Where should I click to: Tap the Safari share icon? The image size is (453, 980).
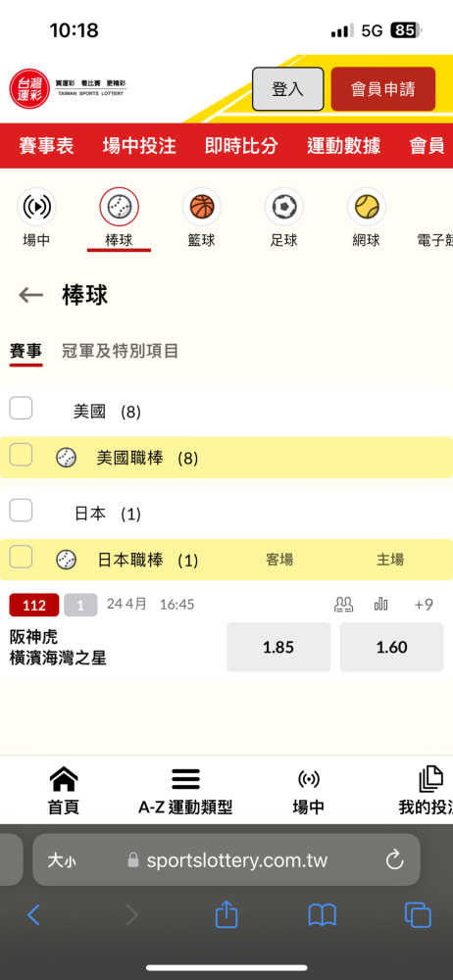226,915
